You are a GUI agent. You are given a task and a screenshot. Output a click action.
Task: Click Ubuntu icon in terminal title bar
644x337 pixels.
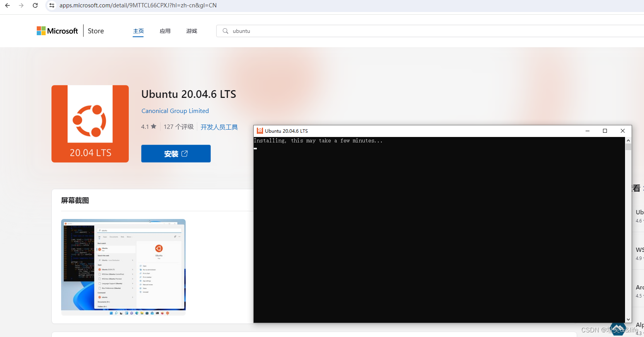[x=260, y=131]
